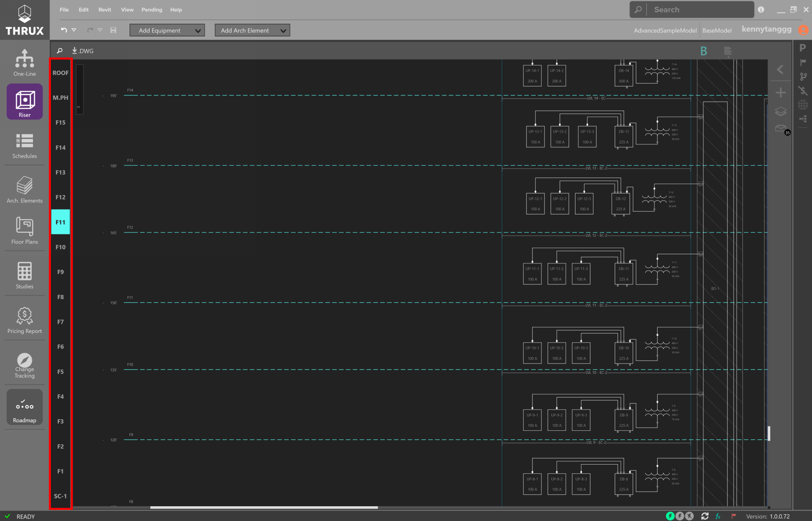The image size is (812, 521).
Task: Click the red flag in status bar
Action: (733, 516)
